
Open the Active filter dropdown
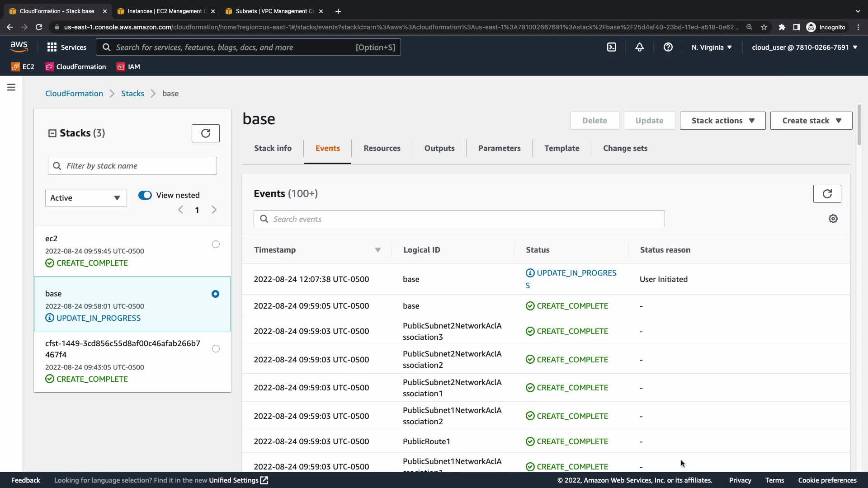(x=86, y=198)
